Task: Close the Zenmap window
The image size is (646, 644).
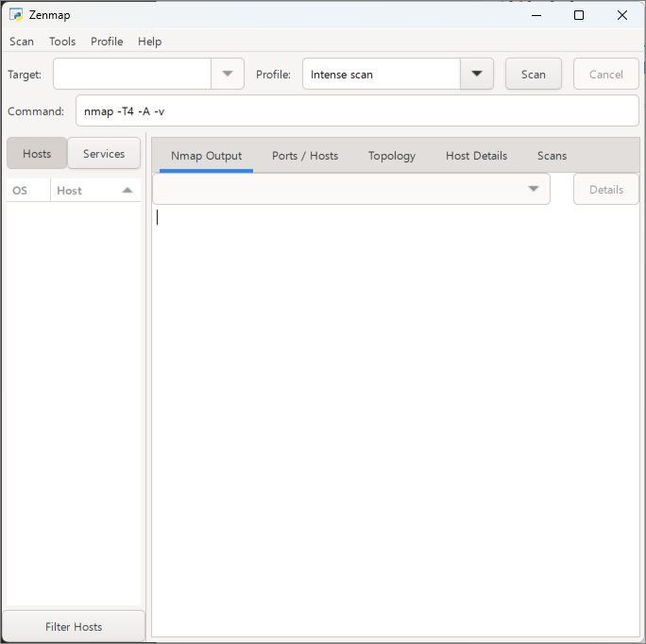Action: click(622, 15)
